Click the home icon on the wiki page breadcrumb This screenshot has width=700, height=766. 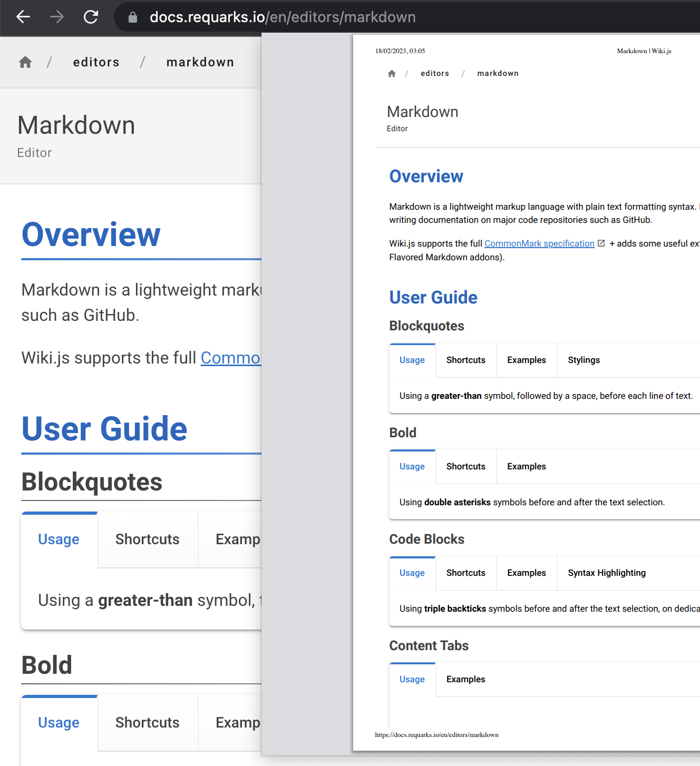25,62
